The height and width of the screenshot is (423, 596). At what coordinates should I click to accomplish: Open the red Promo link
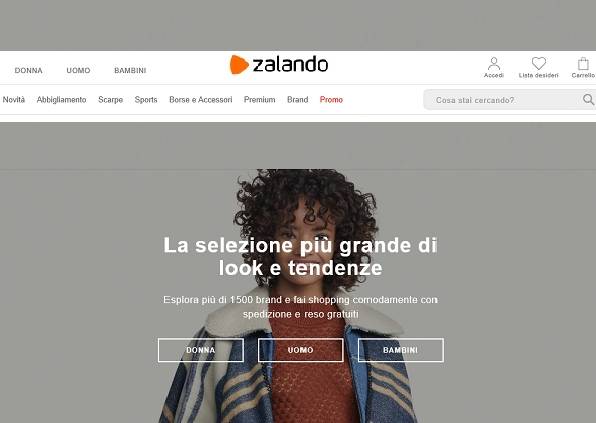tap(331, 100)
